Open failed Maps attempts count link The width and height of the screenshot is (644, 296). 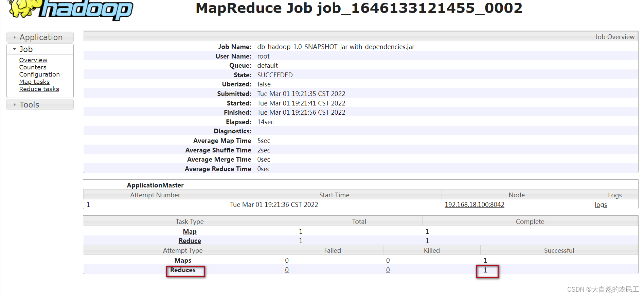287,260
